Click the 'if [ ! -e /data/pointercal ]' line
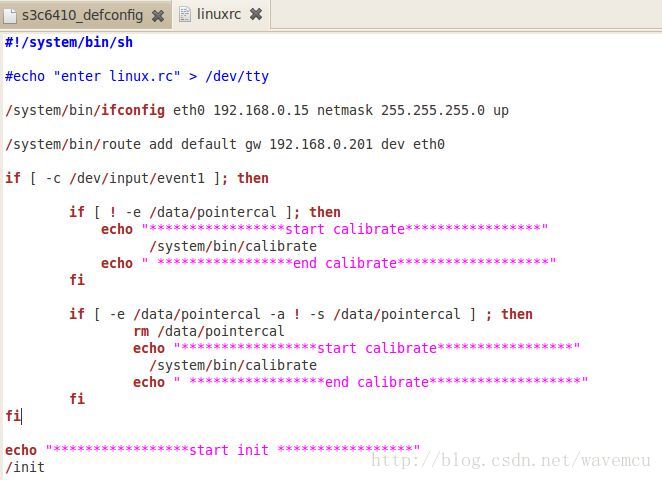The image size is (662, 480). coord(205,212)
